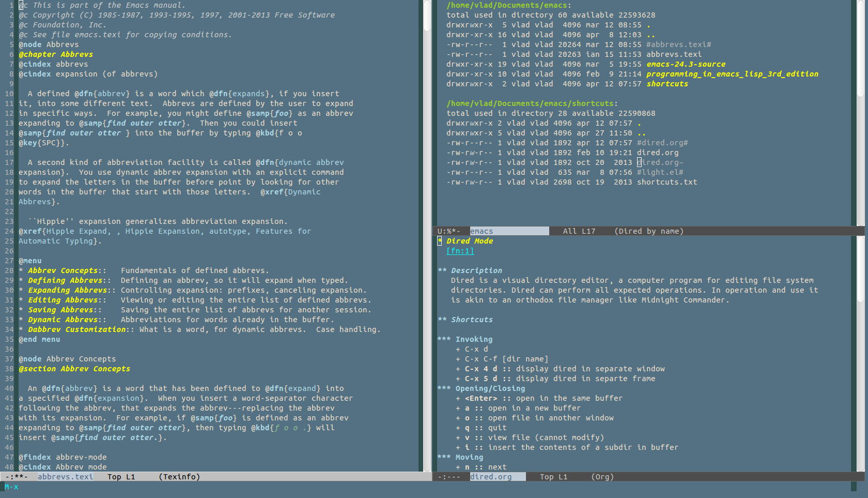Click abbrevs.texi buffer name in mode line
The width and height of the screenshot is (868, 498).
(x=66, y=477)
